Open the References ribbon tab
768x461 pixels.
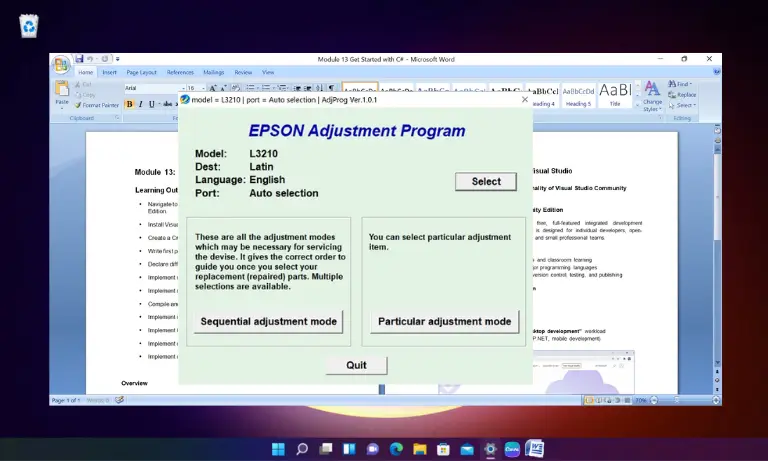tap(180, 73)
